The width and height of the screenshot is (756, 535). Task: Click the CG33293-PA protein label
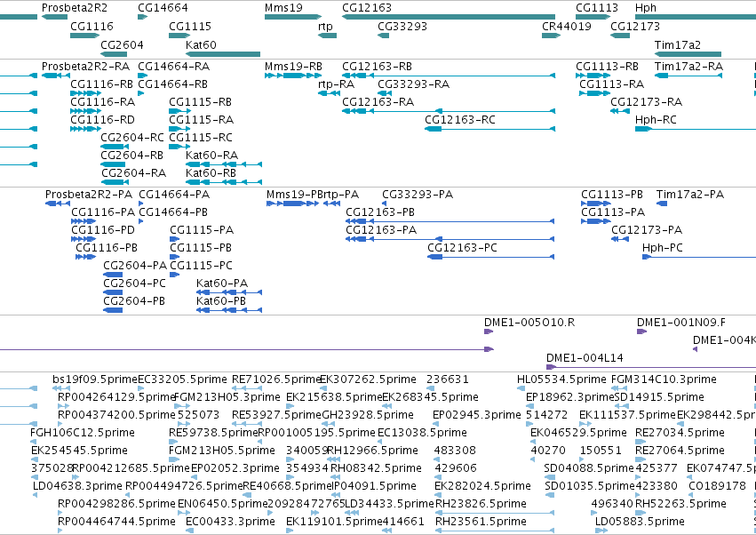coord(418,195)
